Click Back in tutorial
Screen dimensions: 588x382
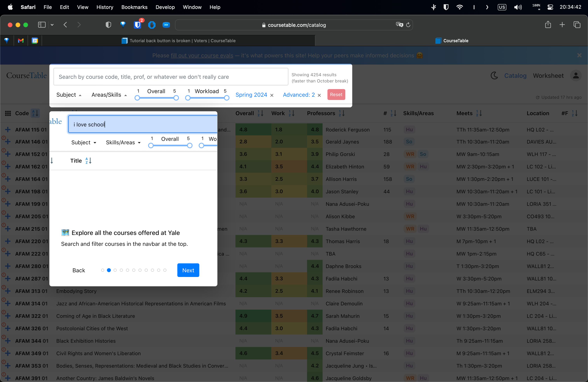[79, 270]
